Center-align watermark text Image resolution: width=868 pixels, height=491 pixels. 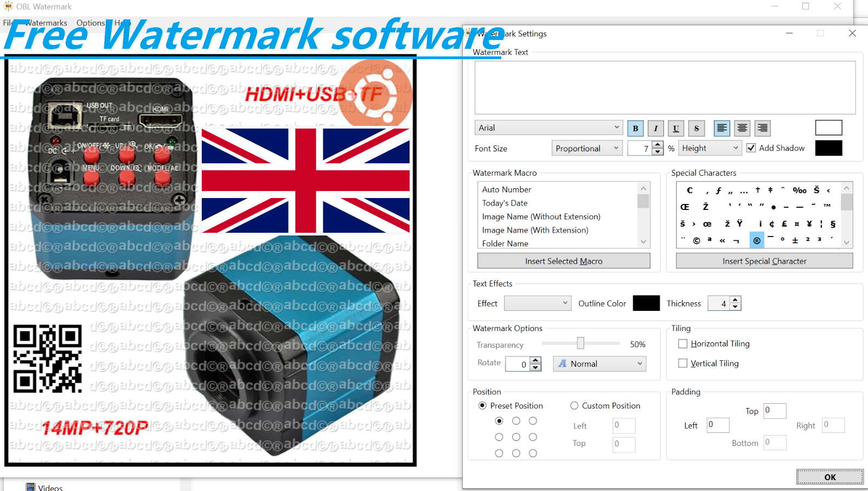[x=742, y=129]
